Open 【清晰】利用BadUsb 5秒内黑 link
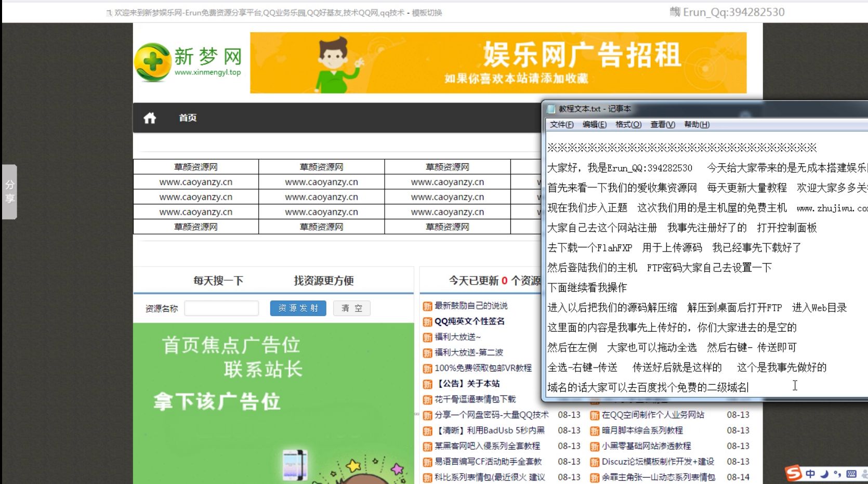Screen dimensions: 868x484 (490, 430)
